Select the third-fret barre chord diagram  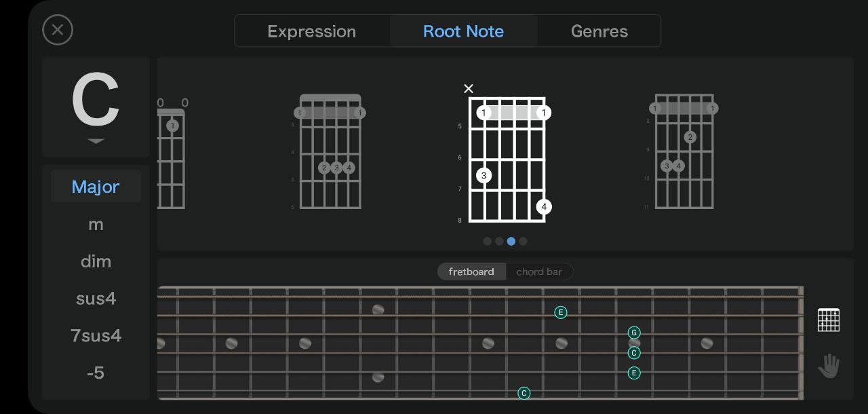[x=330, y=152]
